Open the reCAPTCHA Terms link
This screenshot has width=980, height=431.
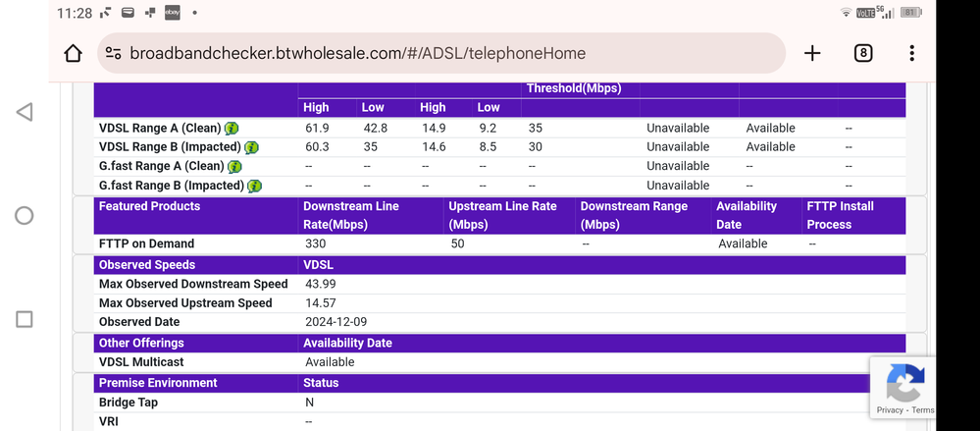coord(923,410)
